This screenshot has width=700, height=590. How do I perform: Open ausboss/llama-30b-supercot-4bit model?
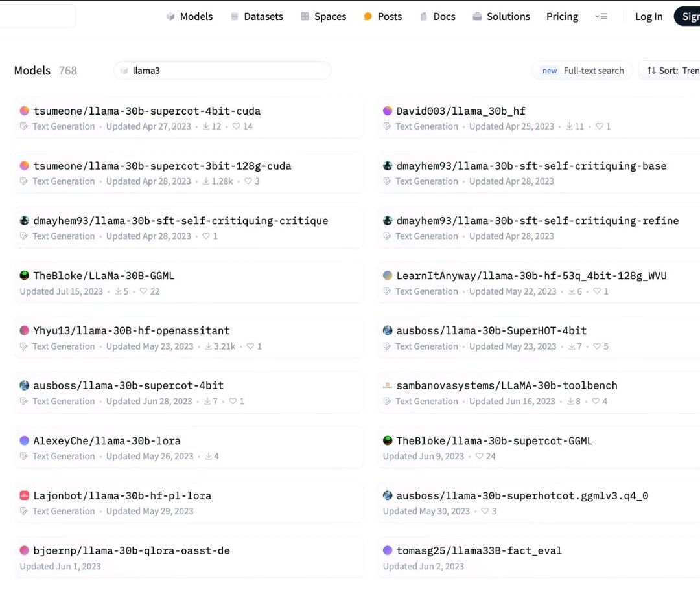188,392
